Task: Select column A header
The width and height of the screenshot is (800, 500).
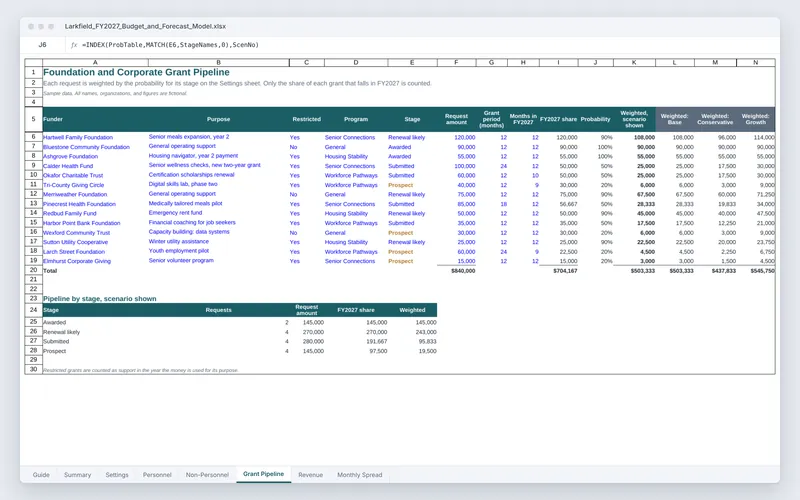Action: coord(95,62)
